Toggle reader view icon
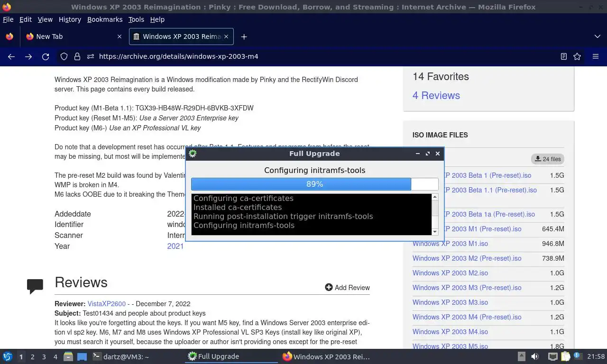Screen dimensions: 607x364 pyautogui.click(x=563, y=56)
